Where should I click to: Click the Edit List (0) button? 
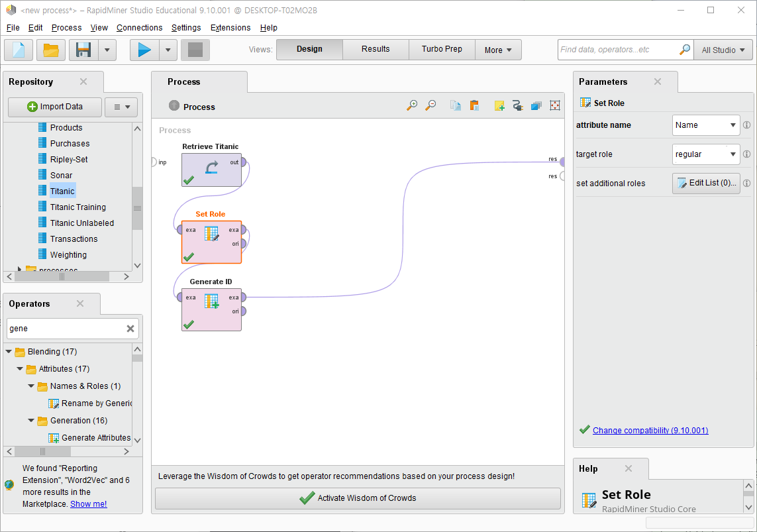click(x=706, y=183)
